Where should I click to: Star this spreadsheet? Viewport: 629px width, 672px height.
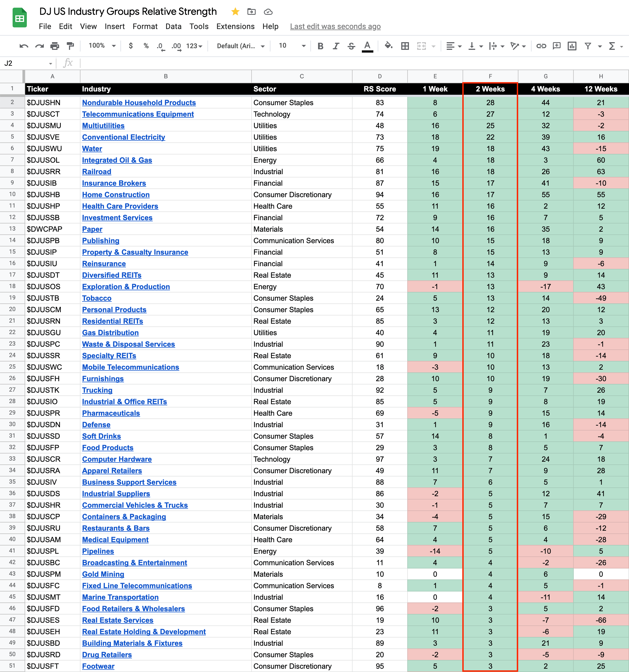point(235,12)
